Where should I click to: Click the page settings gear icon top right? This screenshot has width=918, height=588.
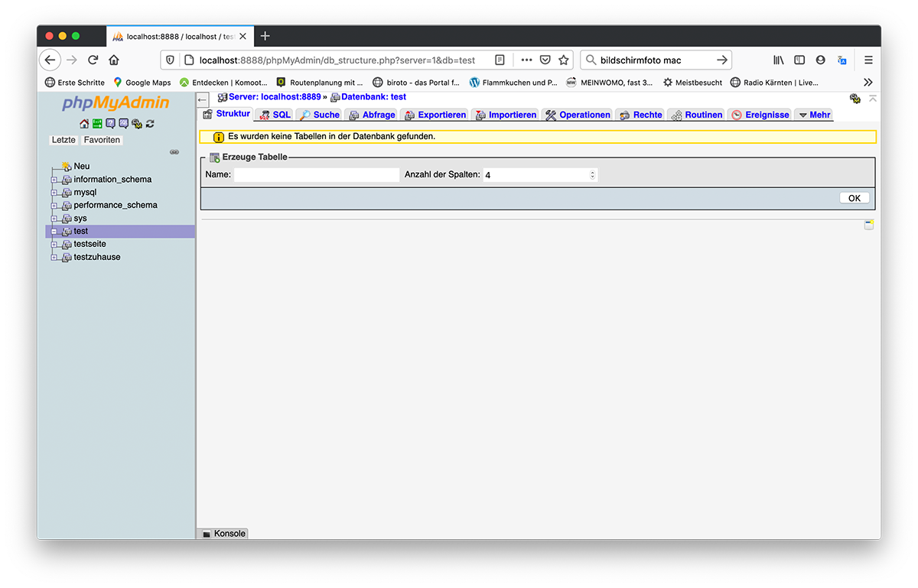tap(855, 99)
